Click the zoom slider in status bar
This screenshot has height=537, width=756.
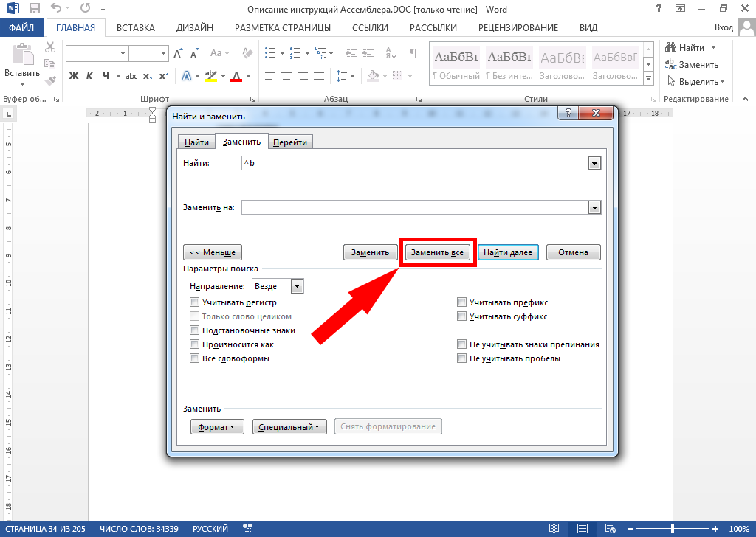672,529
